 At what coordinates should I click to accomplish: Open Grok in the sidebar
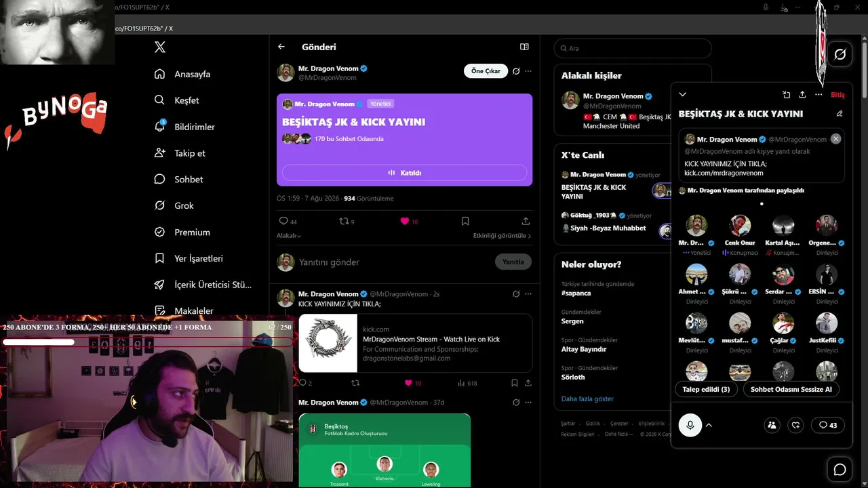click(174, 205)
